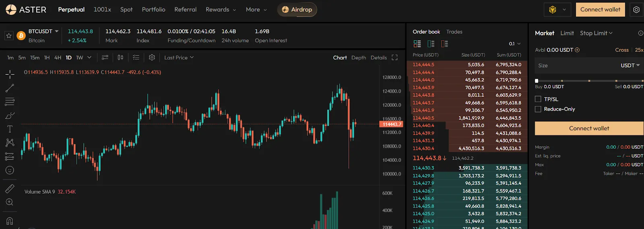The width and height of the screenshot is (644, 229).
Task: Open the indicator compare settings icon
Action: [x=105, y=57]
